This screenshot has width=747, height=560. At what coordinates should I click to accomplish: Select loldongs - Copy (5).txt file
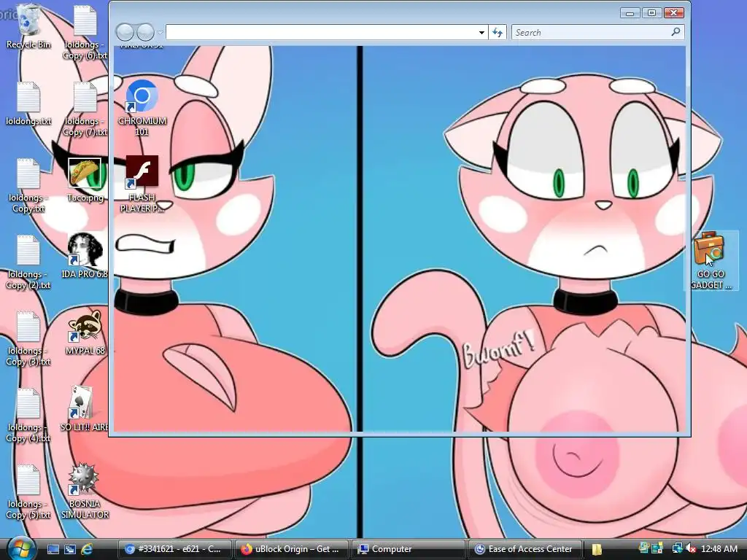(28, 492)
